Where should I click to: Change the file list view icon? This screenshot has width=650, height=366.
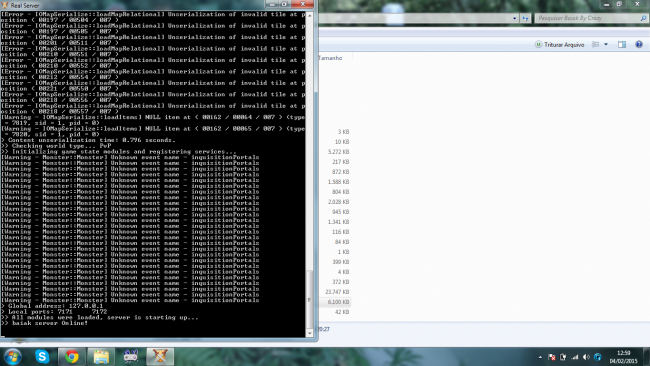[x=596, y=44]
